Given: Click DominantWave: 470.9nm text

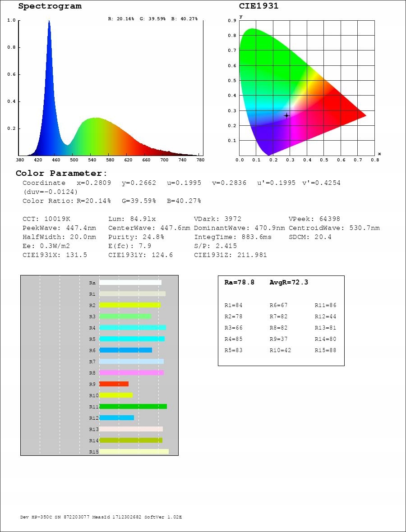Looking at the screenshot, I should click(240, 228).
